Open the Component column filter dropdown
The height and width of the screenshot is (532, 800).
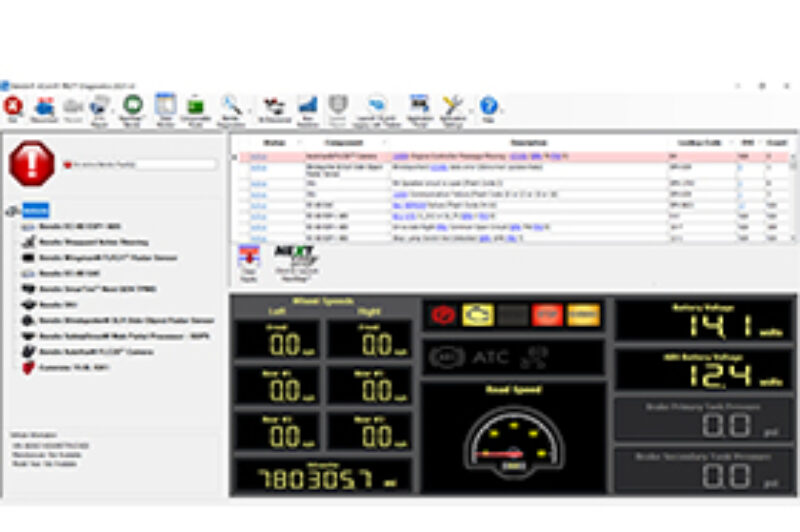tap(386, 143)
